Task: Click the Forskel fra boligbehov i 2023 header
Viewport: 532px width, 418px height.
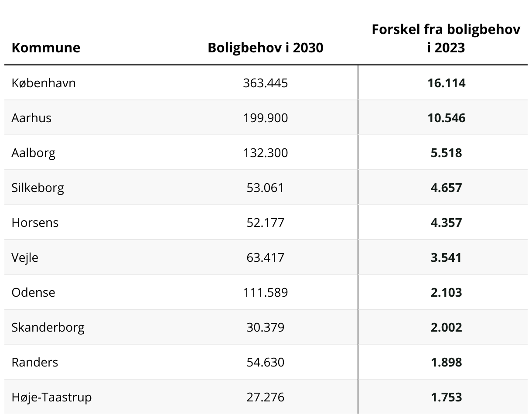Action: tap(446, 38)
